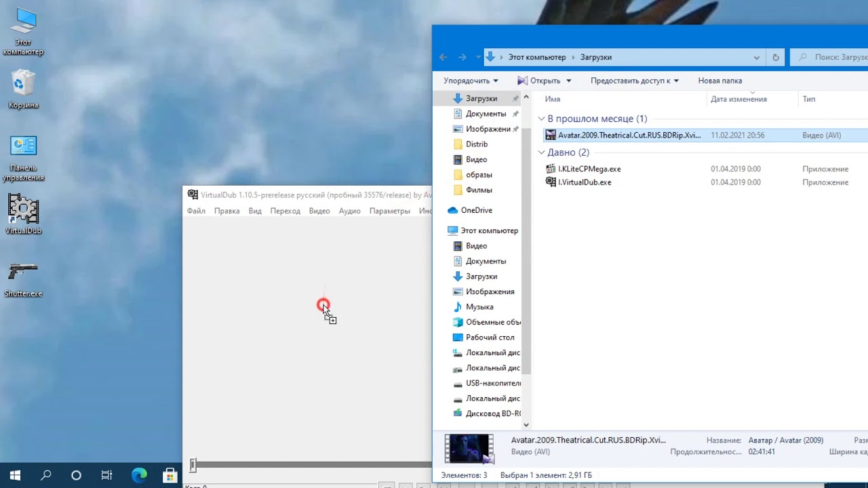Click the duration value 02:41:41
Viewport: 868px width, 488px height.
point(762,452)
